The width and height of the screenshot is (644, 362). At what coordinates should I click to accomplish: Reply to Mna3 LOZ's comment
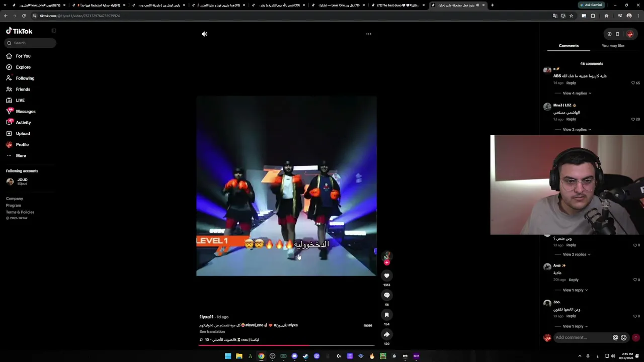pyautogui.click(x=571, y=119)
